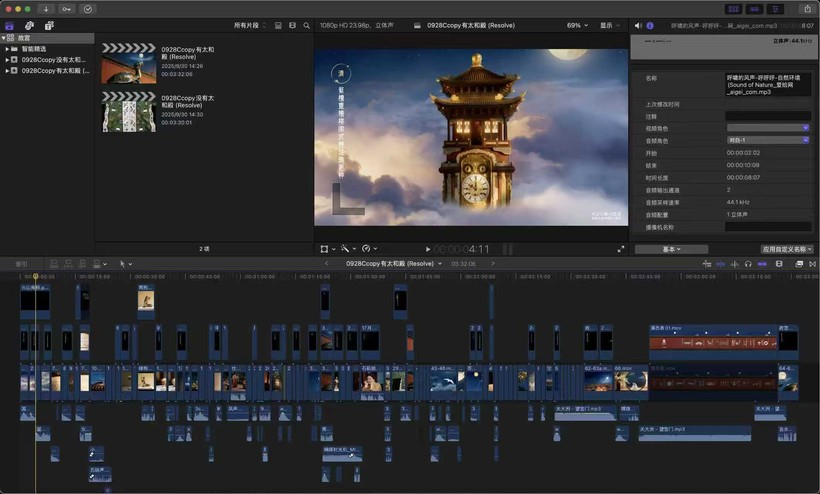Open the keyword editor key icon
Screen dimensions: 820x494
click(x=67, y=9)
